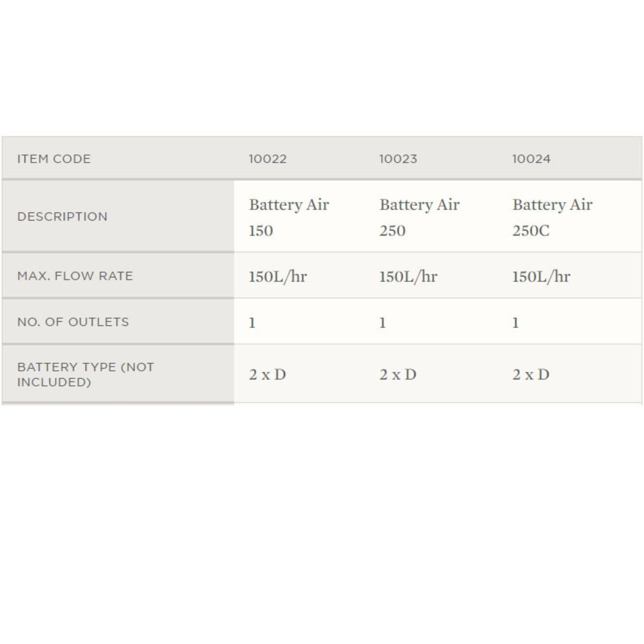The width and height of the screenshot is (644, 644).
Task: Click the DESCRIPTION row label
Action: point(62,217)
